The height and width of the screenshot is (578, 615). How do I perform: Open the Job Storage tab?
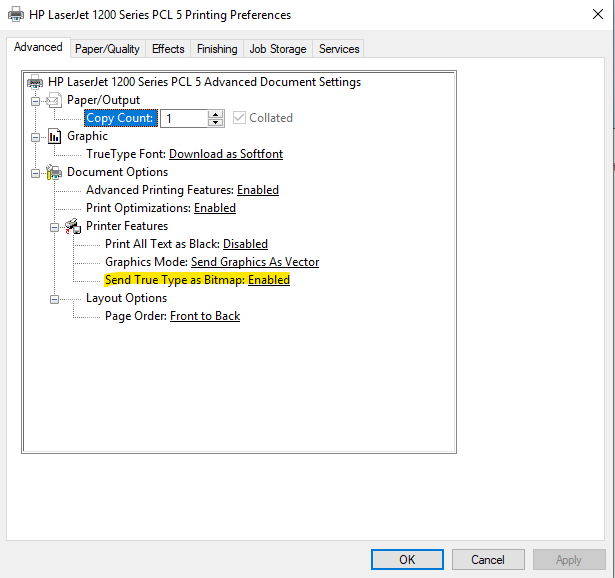[x=278, y=49]
